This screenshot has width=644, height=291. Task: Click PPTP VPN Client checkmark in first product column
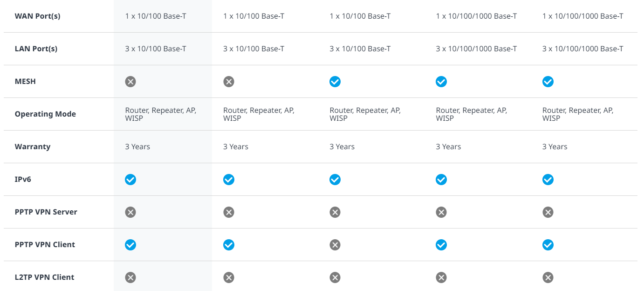[130, 245]
